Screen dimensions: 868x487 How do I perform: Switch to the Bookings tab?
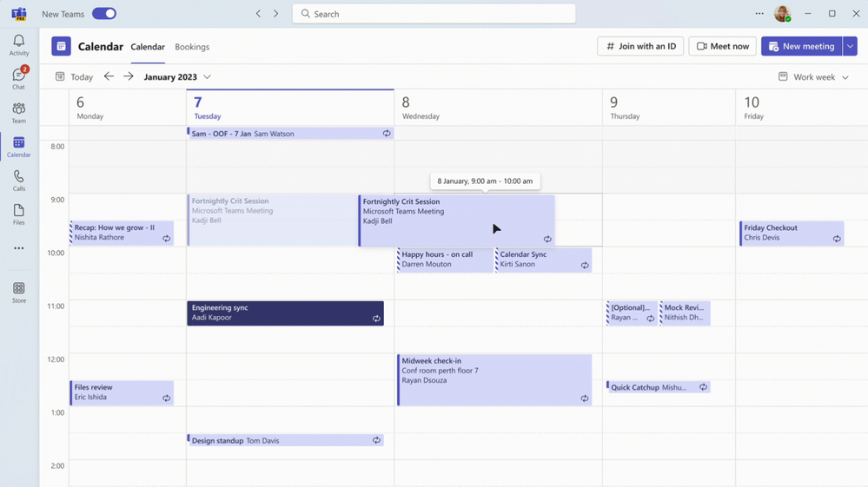pyautogui.click(x=192, y=47)
